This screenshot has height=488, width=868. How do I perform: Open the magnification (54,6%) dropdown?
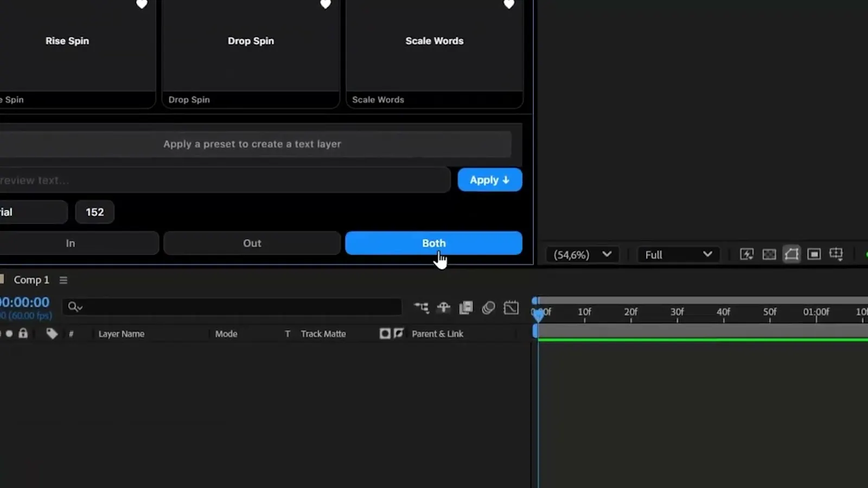point(582,255)
